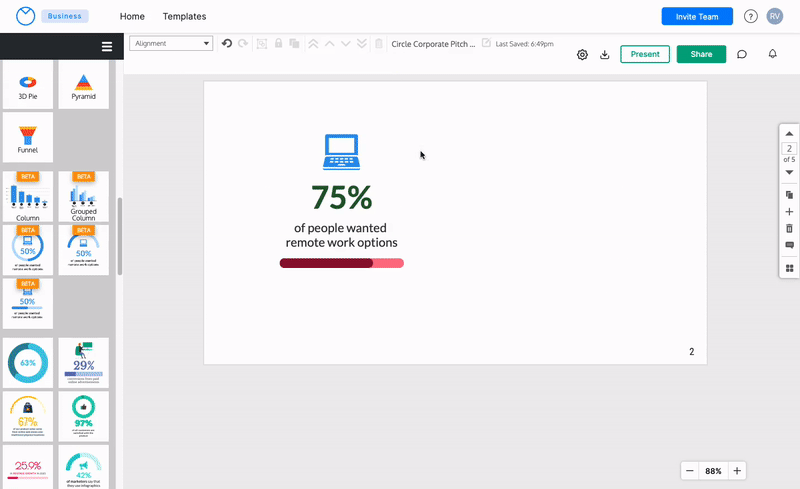
Task: Open the notifications bell
Action: 772,54
